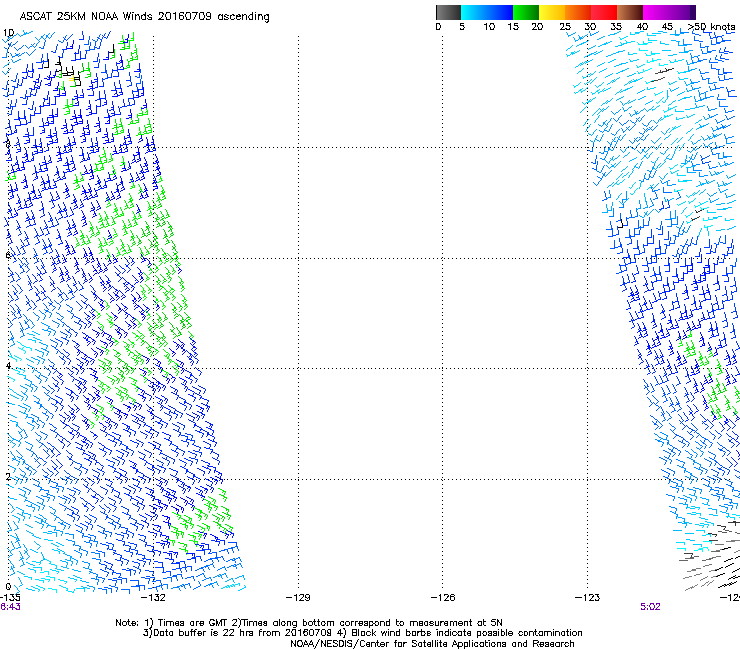Image resolution: width=740 pixels, height=650 pixels.
Task: Click the '>50 knots' legend label
Action: (x=711, y=27)
